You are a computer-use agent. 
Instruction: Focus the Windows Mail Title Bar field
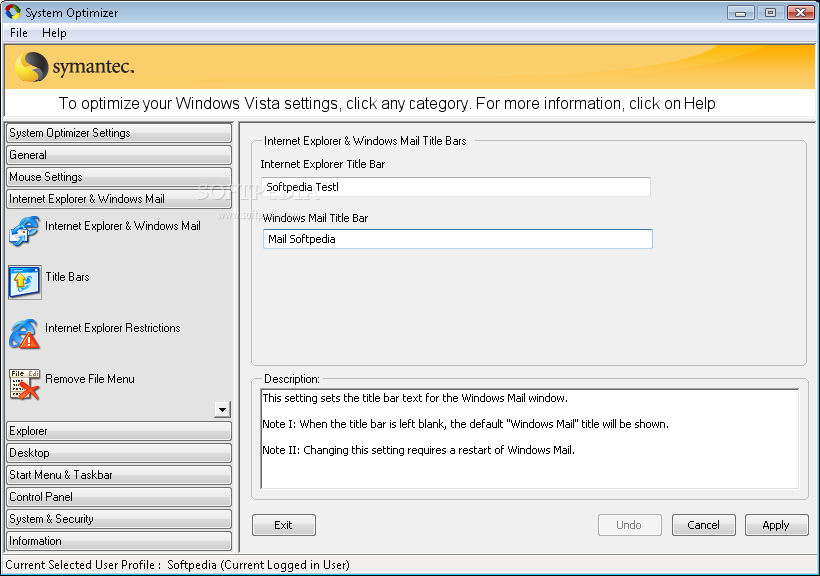tap(458, 239)
